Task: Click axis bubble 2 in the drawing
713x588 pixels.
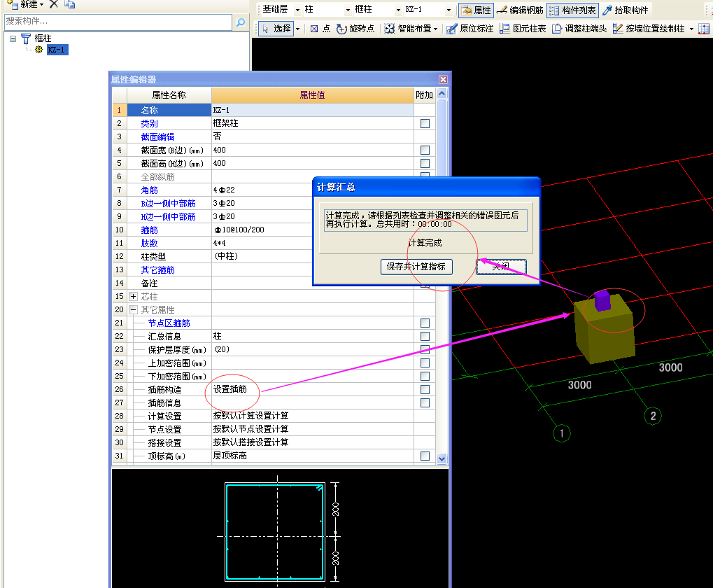Action: coord(653,416)
